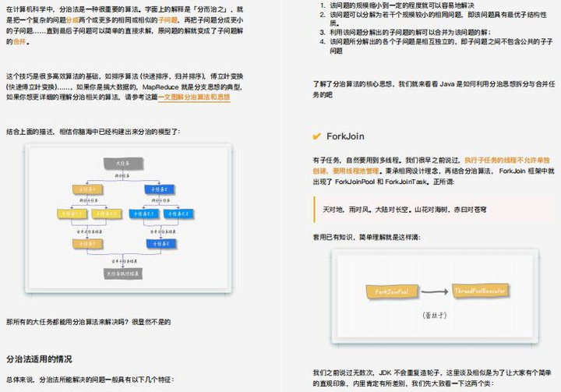
Task: Click the grey 大任务 box in the diagram
Action: (x=123, y=163)
